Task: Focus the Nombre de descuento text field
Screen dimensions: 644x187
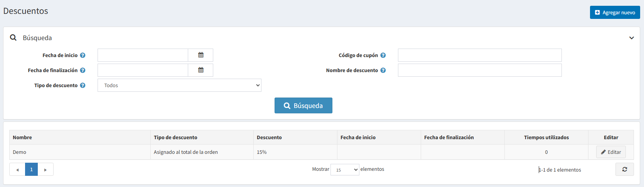Action: tap(479, 70)
